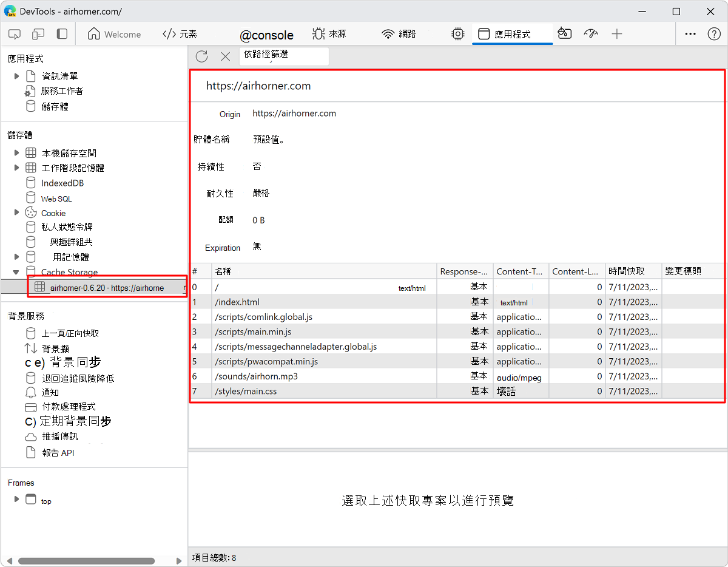Open the Welcome tab
728x567 pixels.
click(114, 34)
